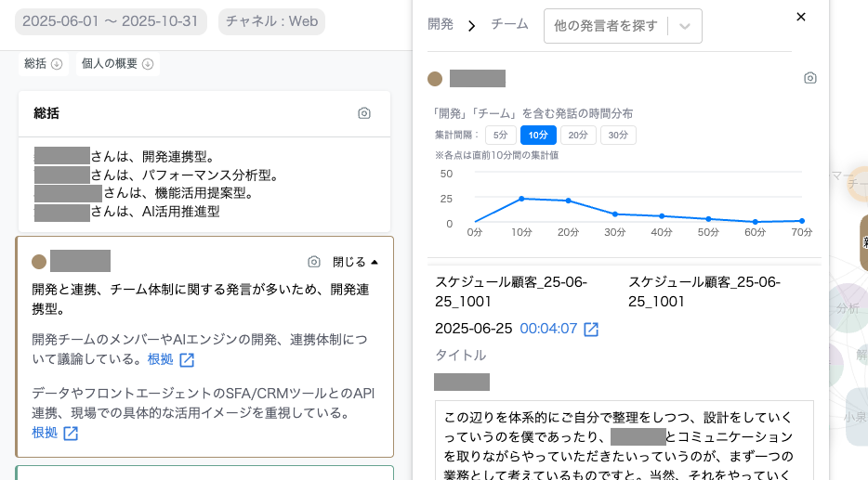Switch aggregation interval to 20分

[x=577, y=135]
